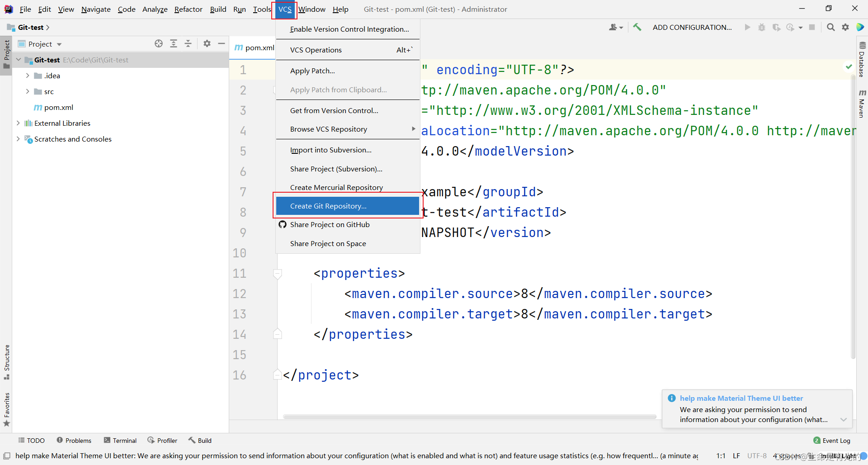Viewport: 868px width, 465px height.
Task: Open Search Everywhere magnifier icon
Action: (830, 27)
